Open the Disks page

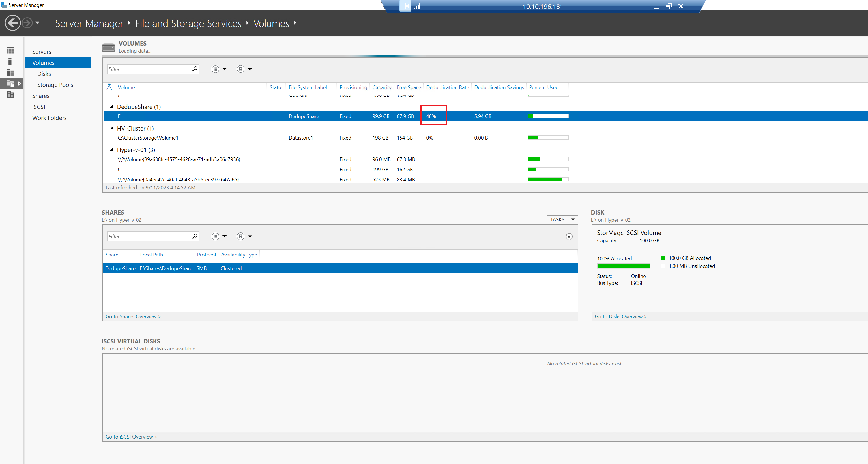tap(44, 74)
